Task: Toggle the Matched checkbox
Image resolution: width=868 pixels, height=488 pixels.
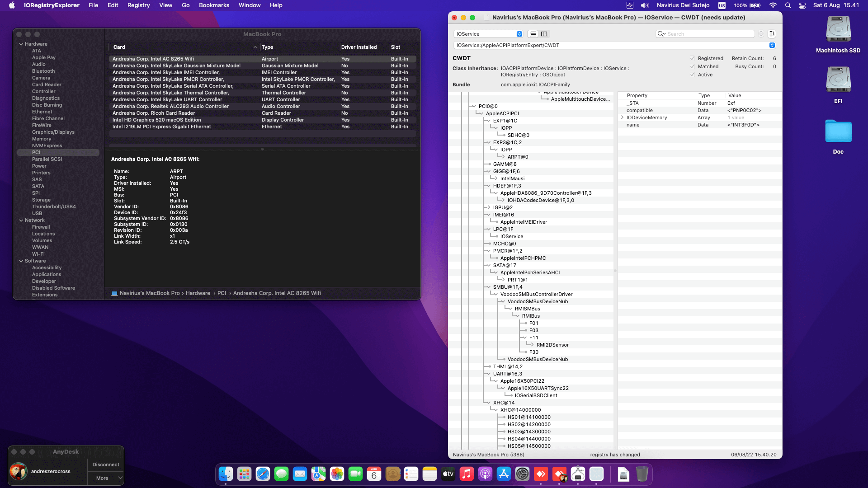Action: (692, 66)
